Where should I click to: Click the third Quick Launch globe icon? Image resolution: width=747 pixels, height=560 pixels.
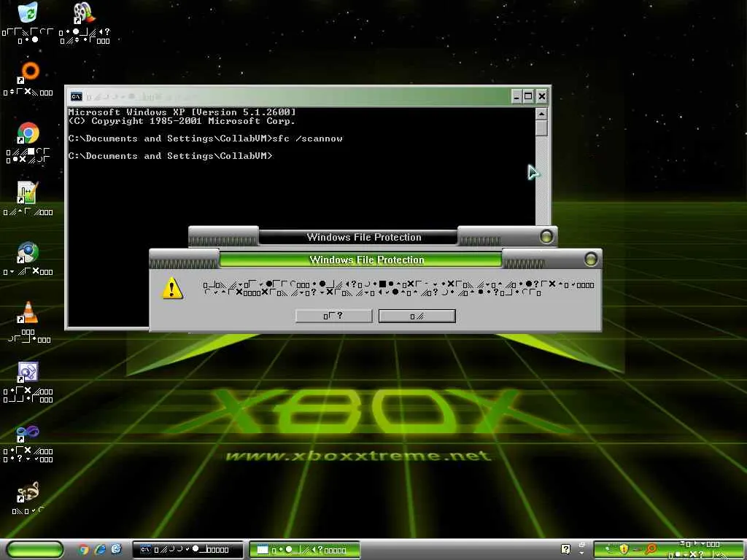coord(116,549)
